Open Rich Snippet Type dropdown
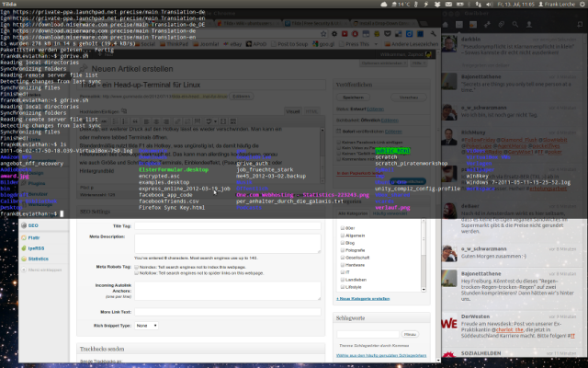This screenshot has height=368, width=588. (x=146, y=326)
